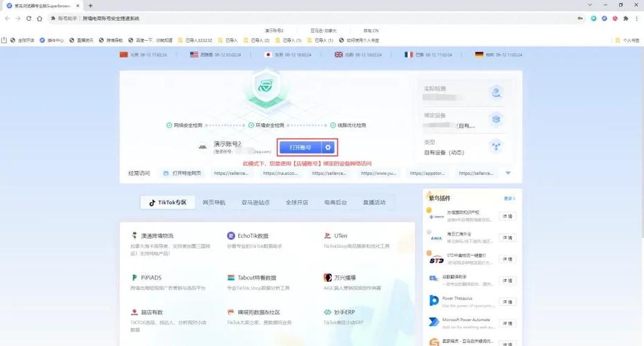The image size is (644, 346).
Task: Open the 嘀嗒狗数据&社区 entry
Action: pyautogui.click(x=253, y=312)
